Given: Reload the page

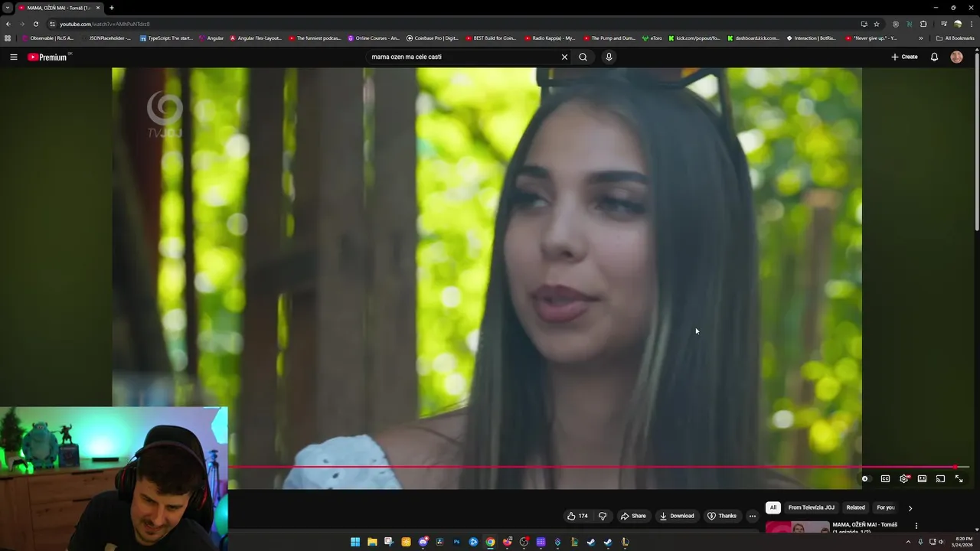Looking at the screenshot, I should [x=35, y=24].
